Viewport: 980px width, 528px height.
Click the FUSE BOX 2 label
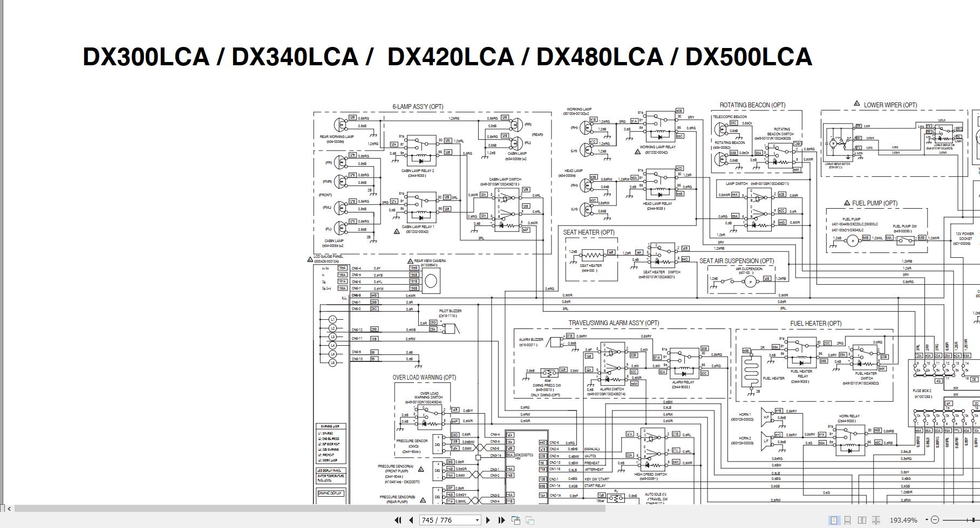coord(923,391)
